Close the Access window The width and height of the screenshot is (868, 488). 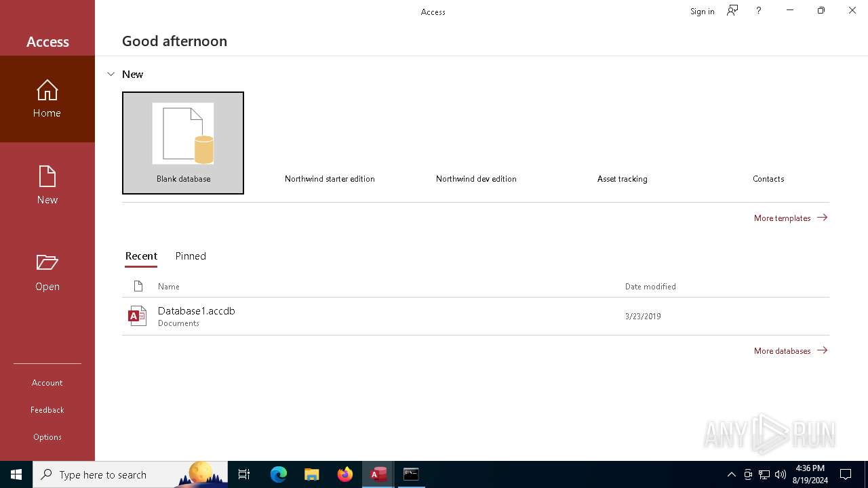[852, 11]
